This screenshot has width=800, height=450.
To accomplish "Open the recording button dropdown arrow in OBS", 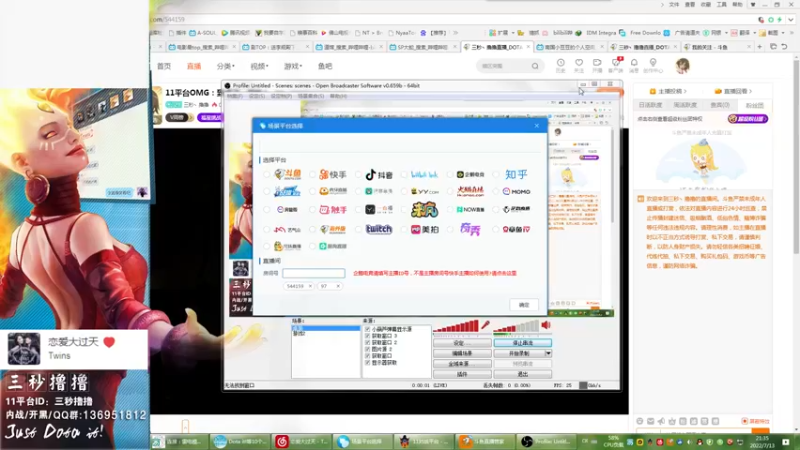I will (548, 353).
